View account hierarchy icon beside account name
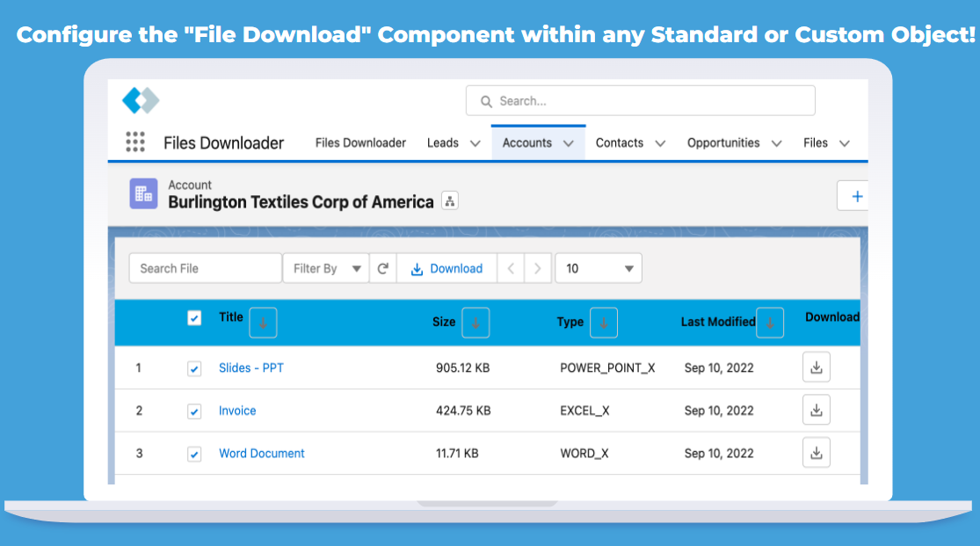Viewport: 980px width, 546px height. click(450, 201)
